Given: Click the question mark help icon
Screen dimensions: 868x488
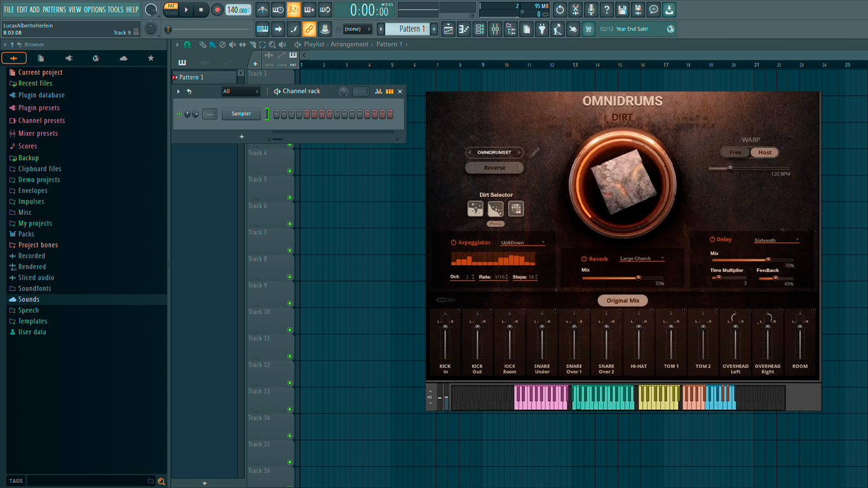Looking at the screenshot, I should (x=607, y=10).
